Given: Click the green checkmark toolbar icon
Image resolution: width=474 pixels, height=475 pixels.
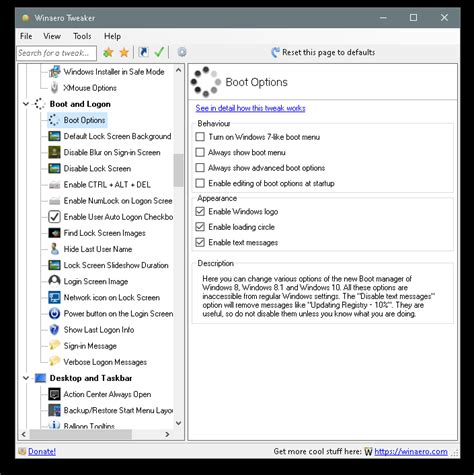Looking at the screenshot, I should coord(159,52).
